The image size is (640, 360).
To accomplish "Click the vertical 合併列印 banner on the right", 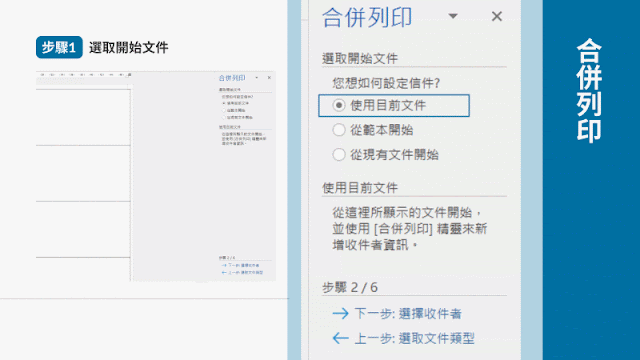I will pyautogui.click(x=589, y=90).
